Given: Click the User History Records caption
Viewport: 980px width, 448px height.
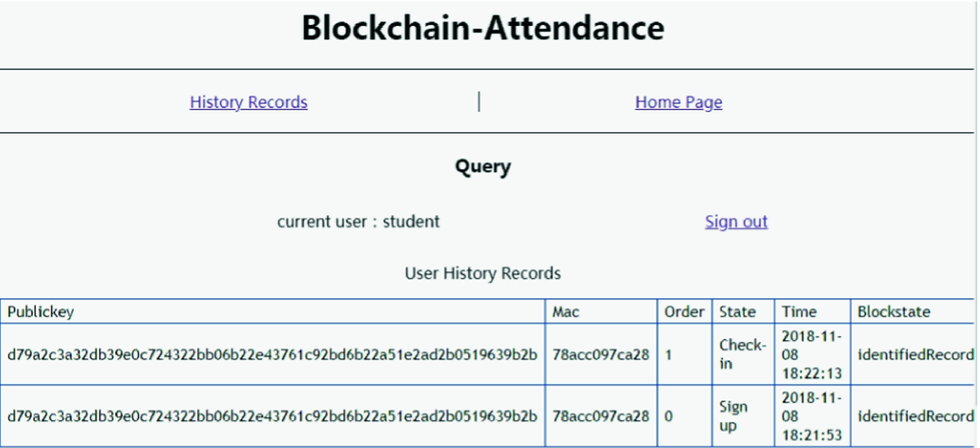Looking at the screenshot, I should pyautogui.click(x=483, y=274).
